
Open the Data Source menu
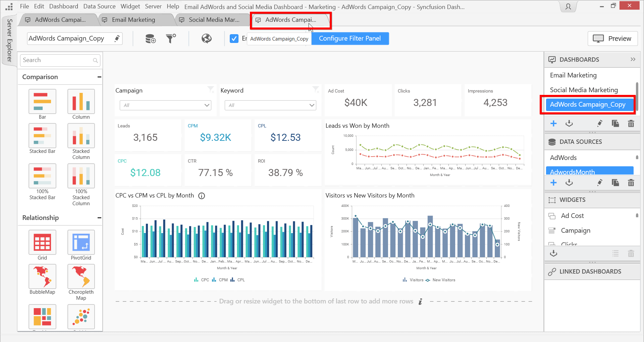point(99,6)
